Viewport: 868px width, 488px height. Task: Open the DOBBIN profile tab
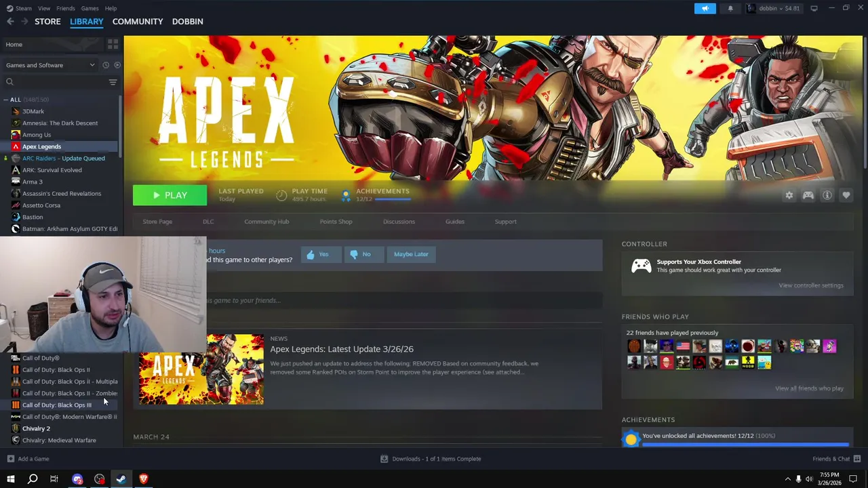(x=187, y=22)
